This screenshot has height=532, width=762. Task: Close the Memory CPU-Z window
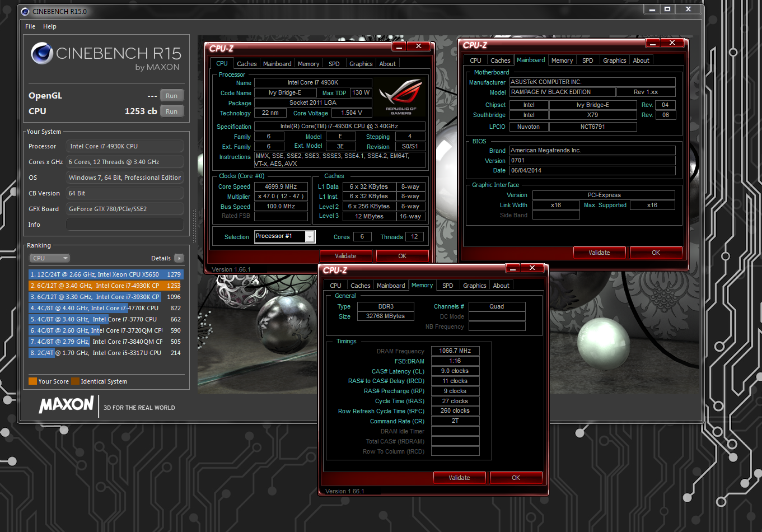coord(532,268)
